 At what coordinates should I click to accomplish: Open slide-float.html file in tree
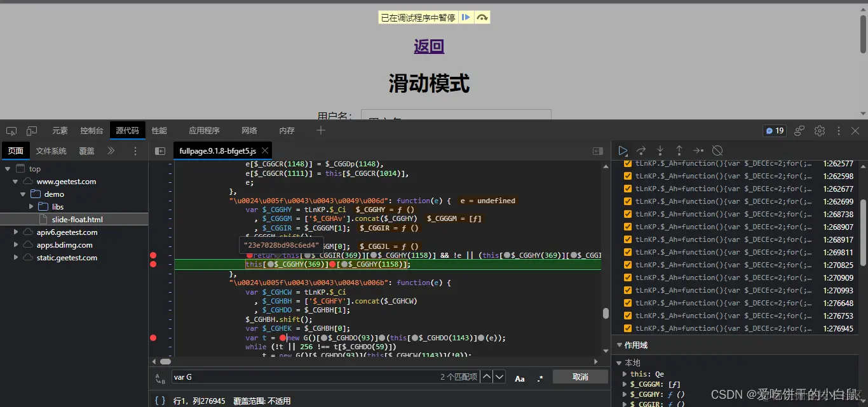click(78, 220)
